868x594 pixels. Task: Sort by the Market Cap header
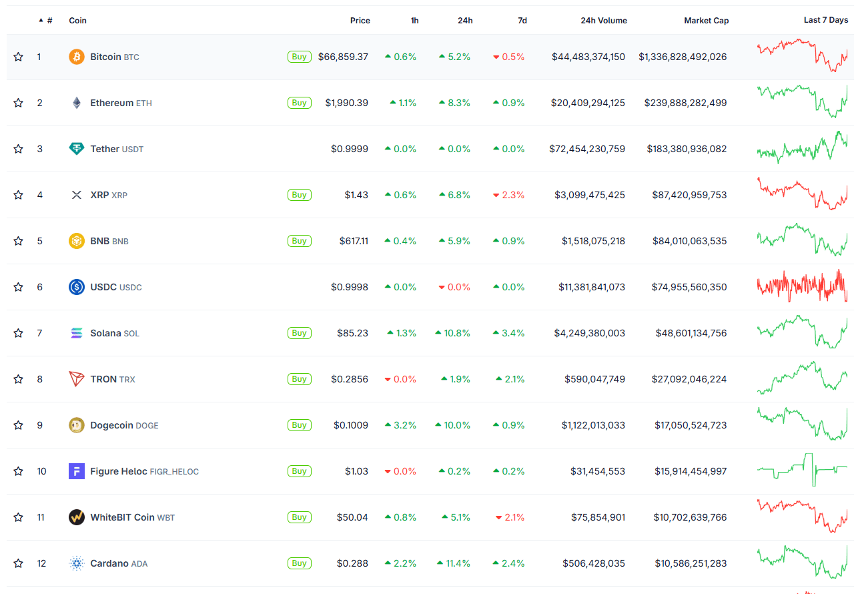point(706,20)
